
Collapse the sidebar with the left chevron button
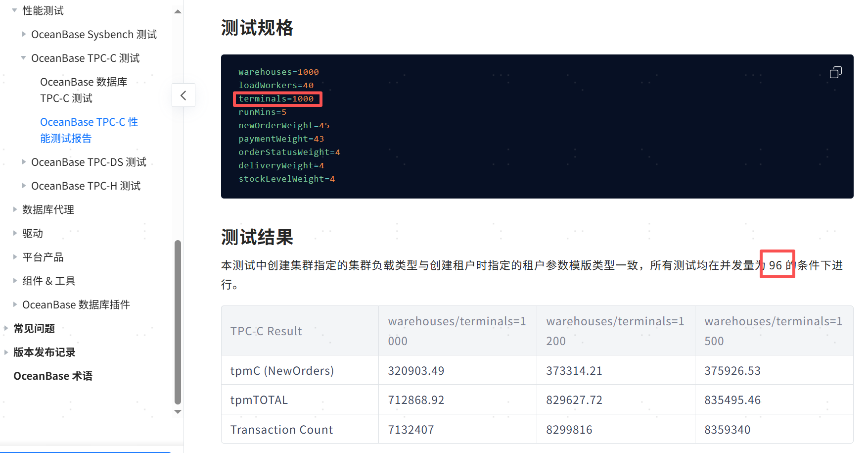point(183,95)
